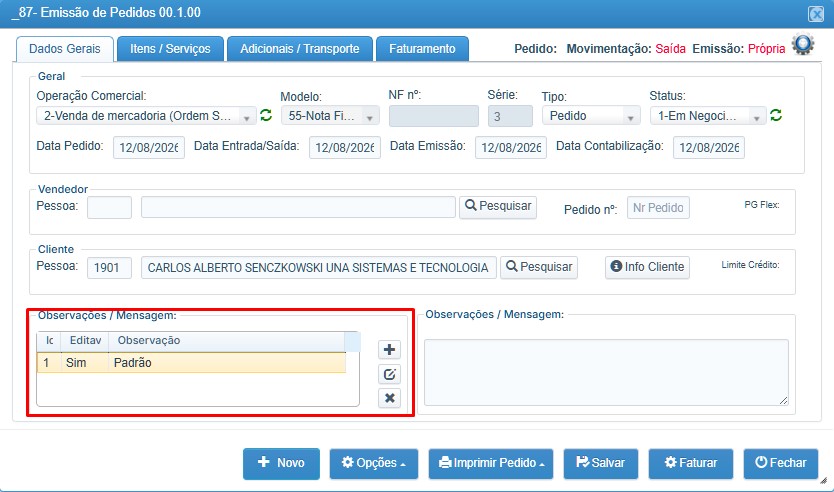
Task: Switch to the Dados Gerais tab
Action: [65, 49]
